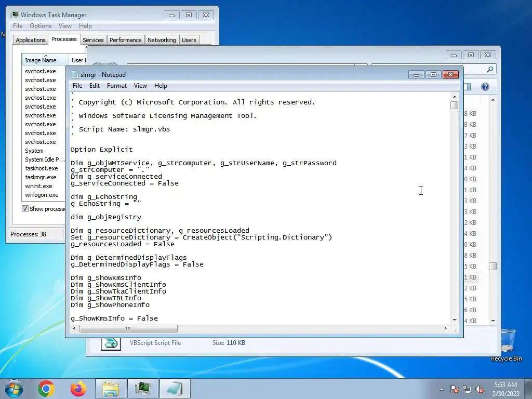Switch to Task Manager Performance tab

coord(126,40)
